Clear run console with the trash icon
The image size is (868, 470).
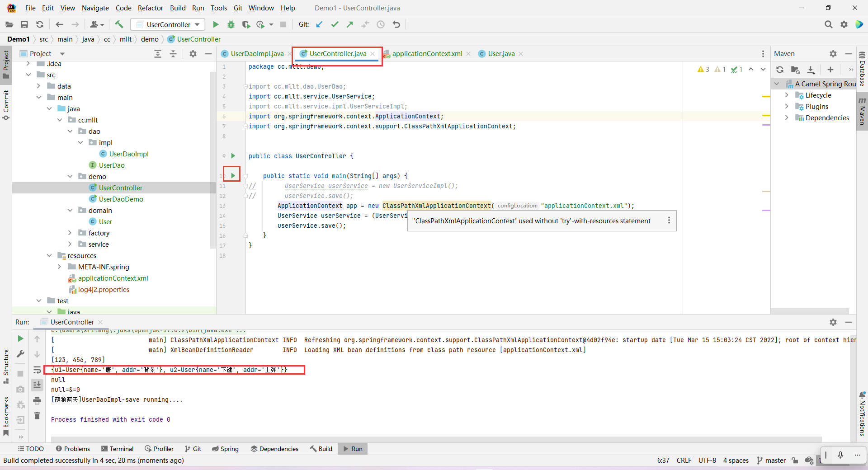pos(37,415)
